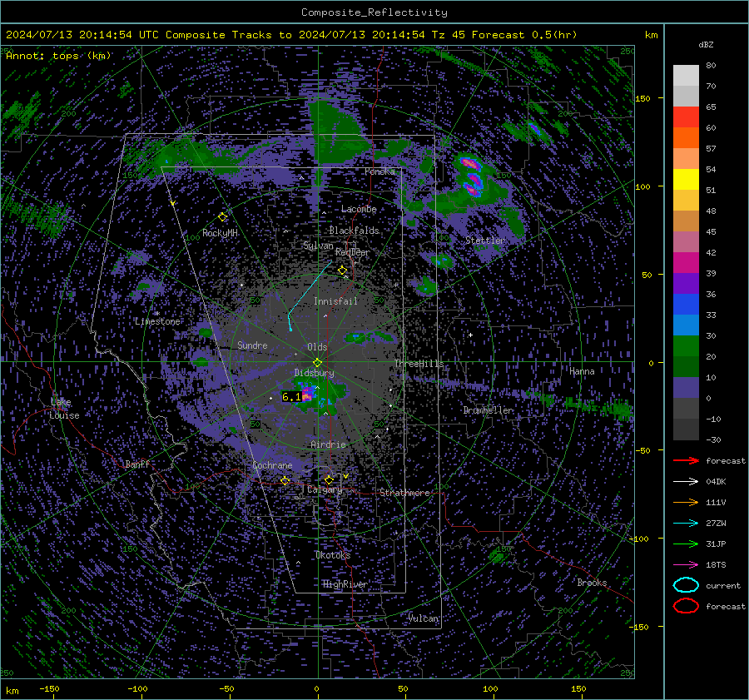
Task: Select the magenta 39–42 dBZ swatch
Action: [686, 263]
